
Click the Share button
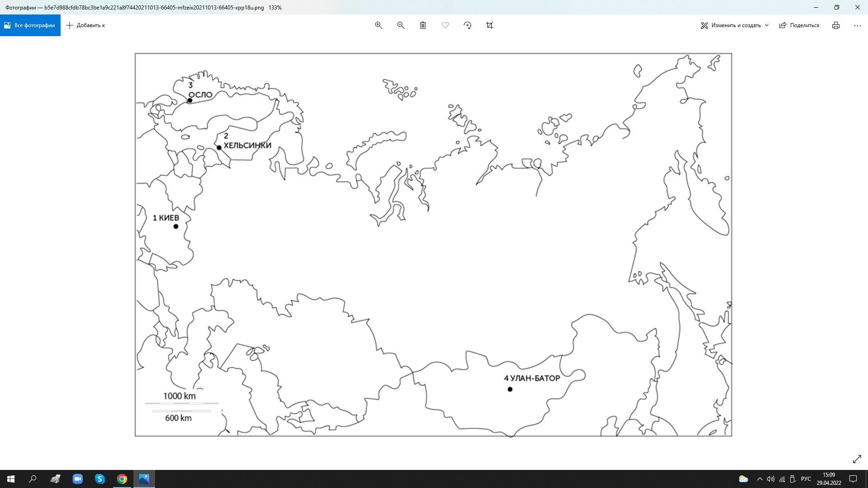(x=799, y=25)
